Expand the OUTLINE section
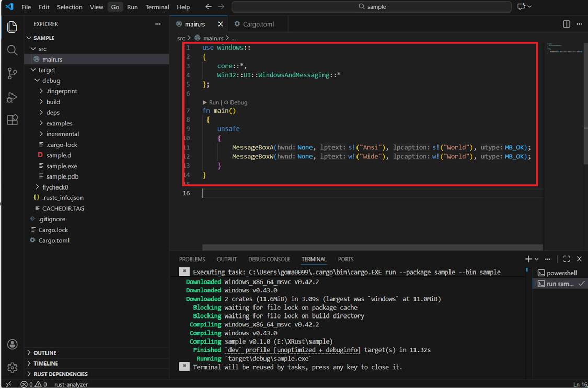 (x=45, y=353)
